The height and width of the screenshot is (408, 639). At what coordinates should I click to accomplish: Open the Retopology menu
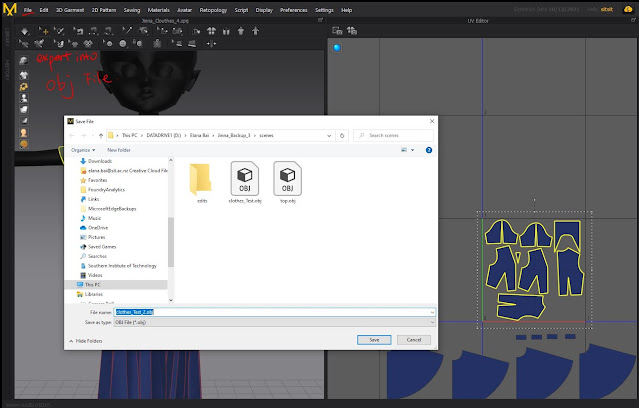213,10
